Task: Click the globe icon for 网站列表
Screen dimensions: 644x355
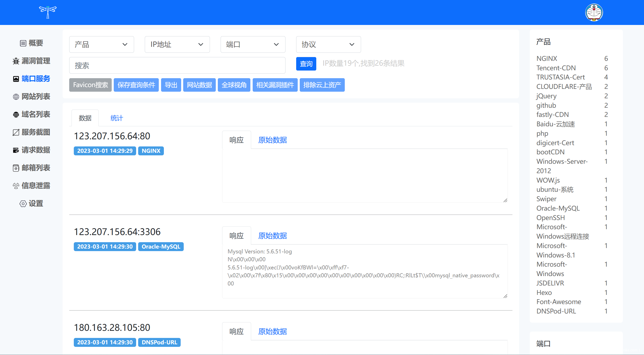Action: (16, 97)
